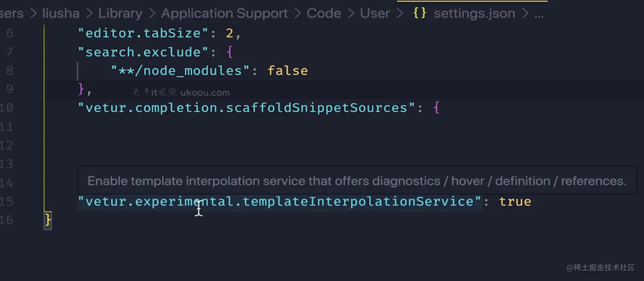
Task: Click the "**/node_modules" key string
Action: click(x=180, y=71)
